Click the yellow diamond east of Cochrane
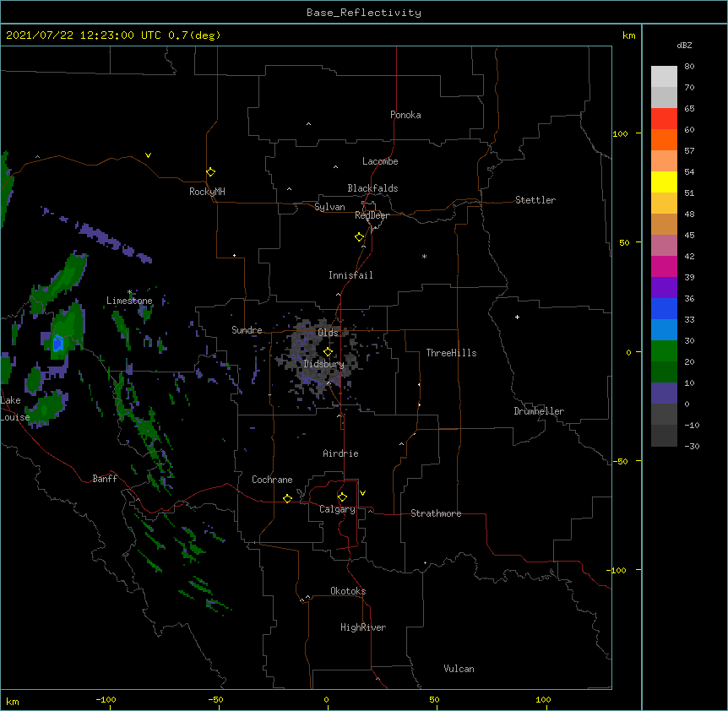The image size is (728, 711). 287,498
